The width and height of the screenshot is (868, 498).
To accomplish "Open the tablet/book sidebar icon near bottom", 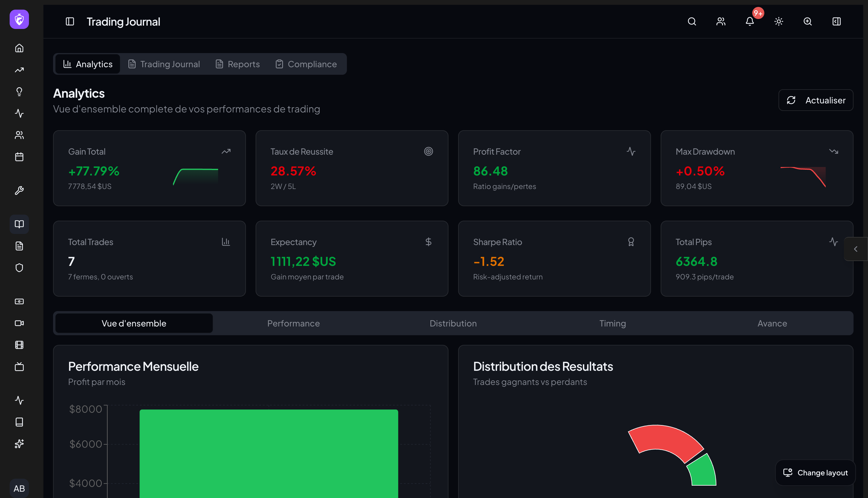I will point(19,422).
